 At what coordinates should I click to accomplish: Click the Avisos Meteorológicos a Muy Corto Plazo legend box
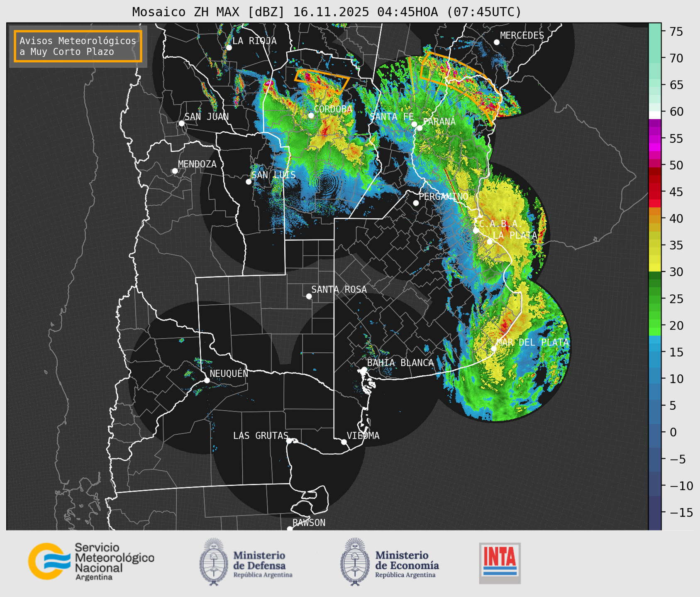click(78, 46)
